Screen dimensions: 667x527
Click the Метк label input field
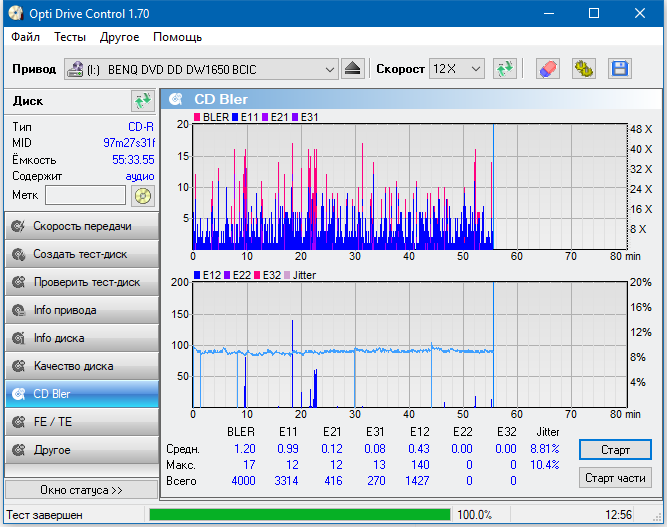(x=85, y=195)
